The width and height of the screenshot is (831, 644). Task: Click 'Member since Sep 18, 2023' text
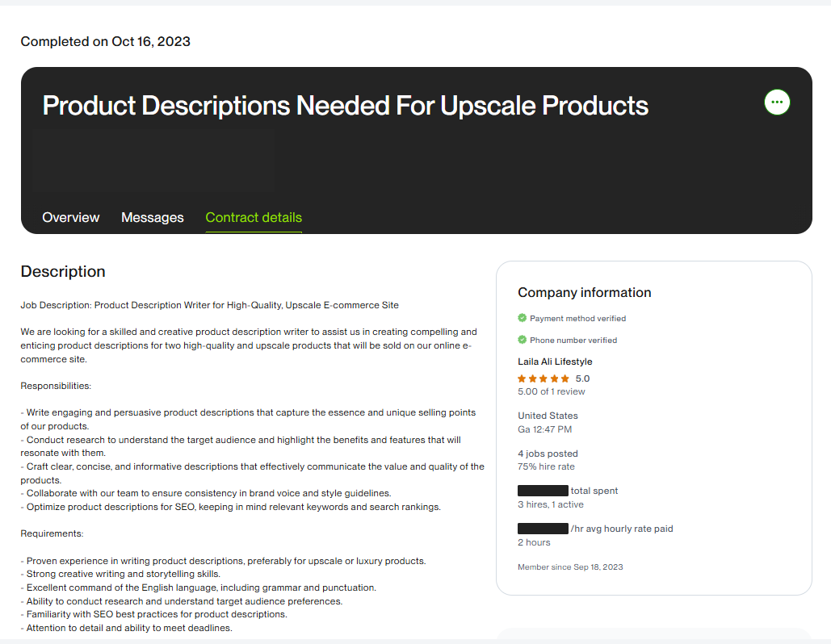pyautogui.click(x=570, y=567)
